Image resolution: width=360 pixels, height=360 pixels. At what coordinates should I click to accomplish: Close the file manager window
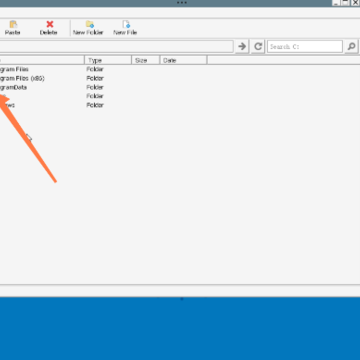(x=355, y=2)
